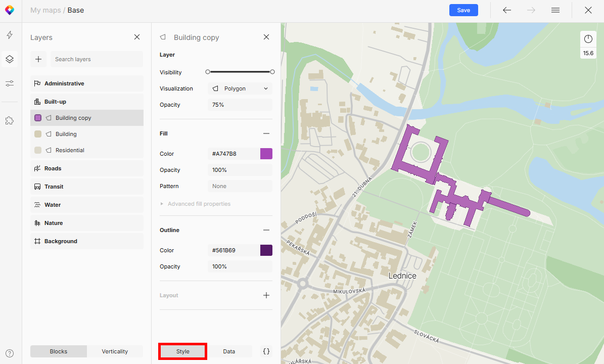Expand the Layout section
The image size is (604, 364).
(266, 295)
